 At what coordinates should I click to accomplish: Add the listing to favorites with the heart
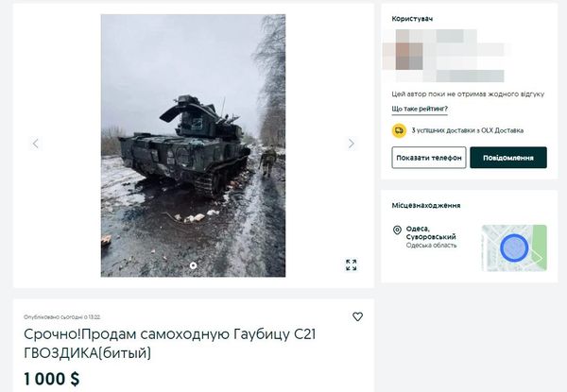[357, 316]
